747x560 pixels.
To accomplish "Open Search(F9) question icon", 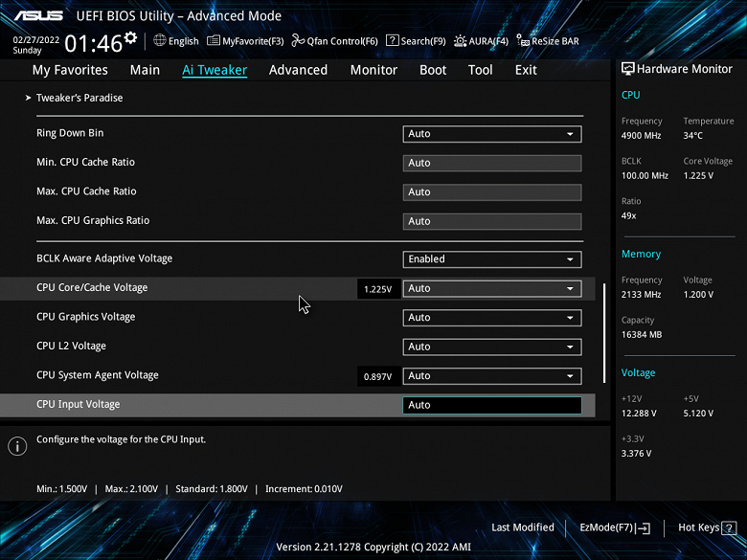I will coord(392,40).
